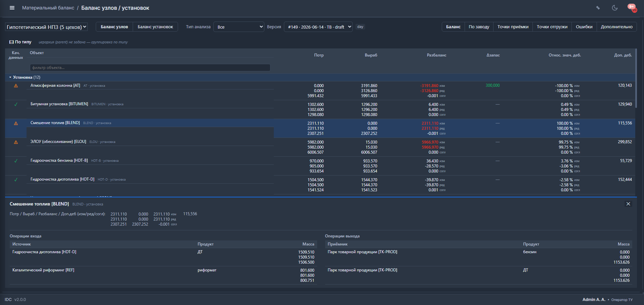This screenshot has width=644, height=305.
Task: Open the plant selector Гипотетический НПЗ dropdown
Action: (46, 27)
